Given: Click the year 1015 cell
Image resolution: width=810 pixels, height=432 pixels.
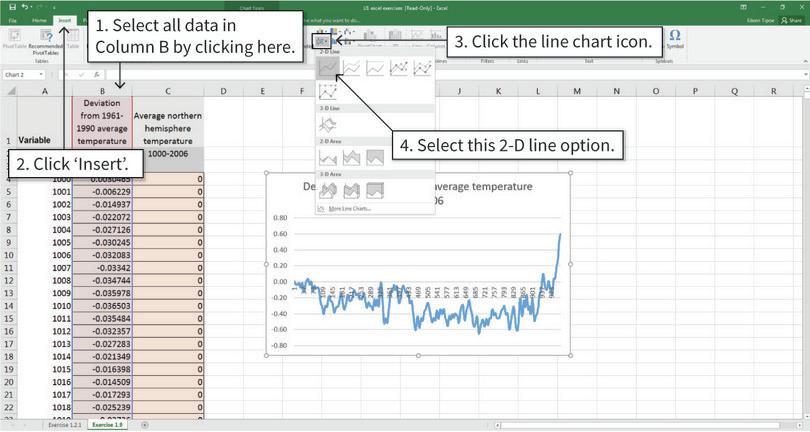Looking at the screenshot, I should pyautogui.click(x=45, y=369).
